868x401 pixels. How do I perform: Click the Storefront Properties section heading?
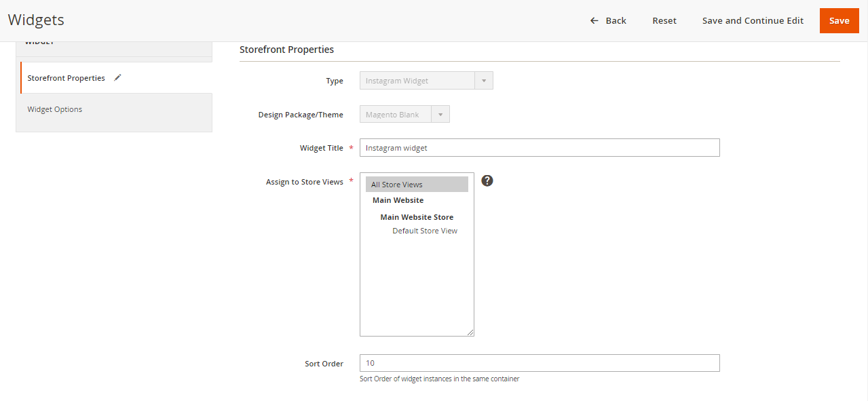[x=286, y=50]
